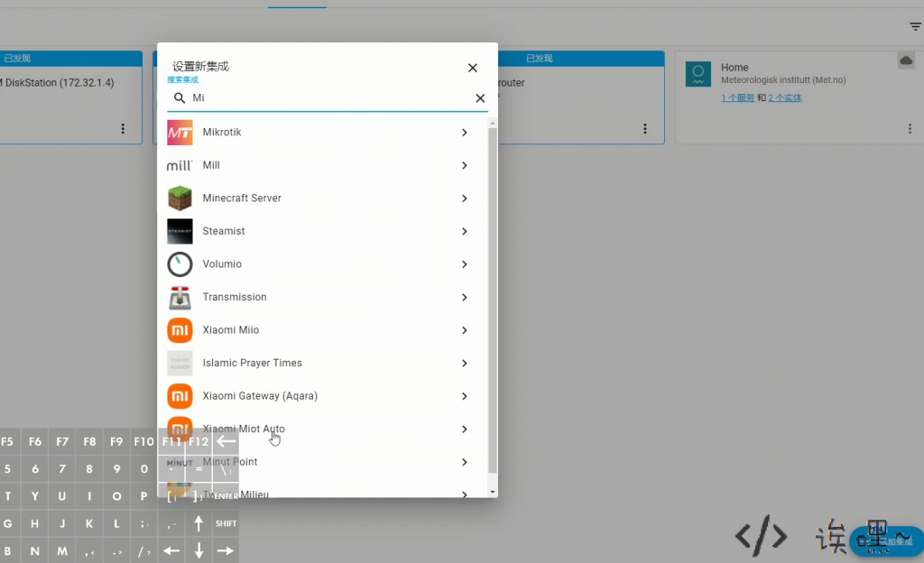This screenshot has width=924, height=563.
Task: Select the Xiaomi Miot Auto entry
Action: point(323,429)
